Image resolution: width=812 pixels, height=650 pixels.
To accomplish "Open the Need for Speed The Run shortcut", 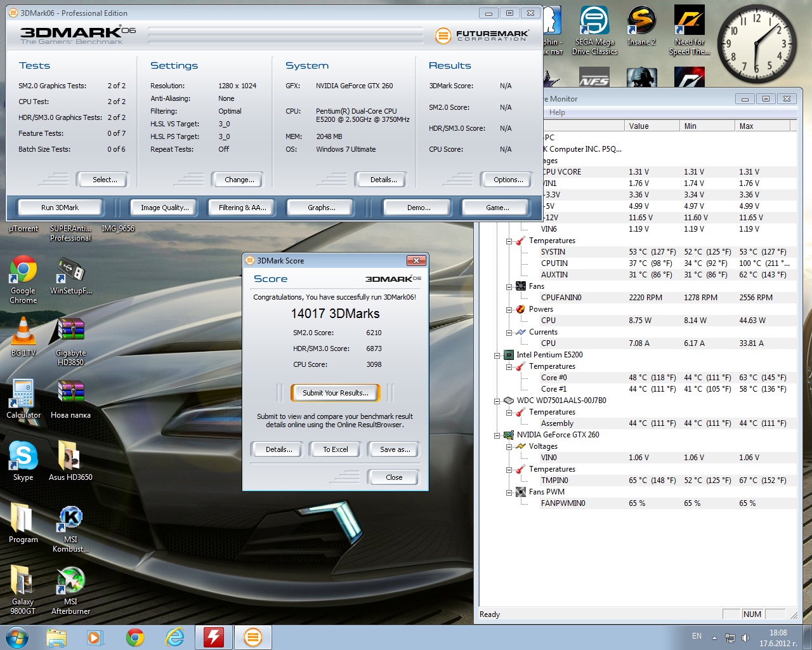I will [690, 30].
